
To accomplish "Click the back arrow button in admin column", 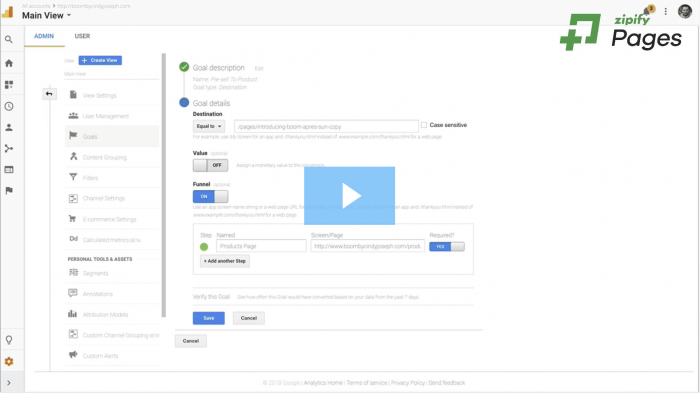I will (x=49, y=94).
